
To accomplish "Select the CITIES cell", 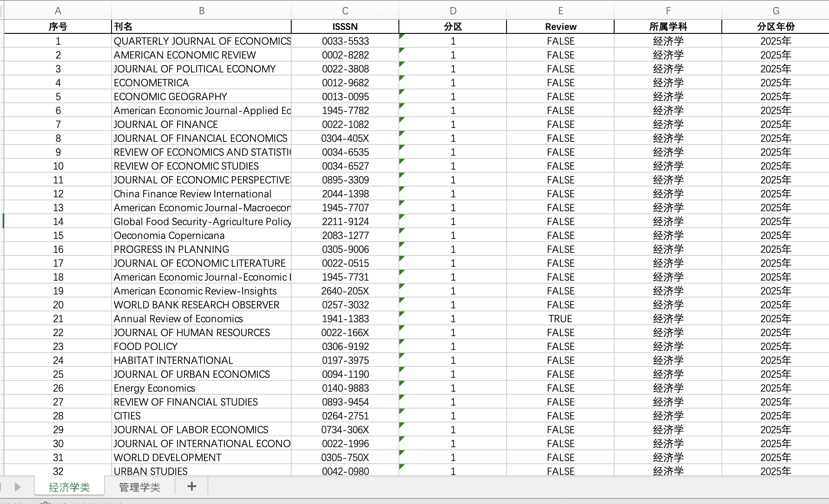I will tap(201, 416).
